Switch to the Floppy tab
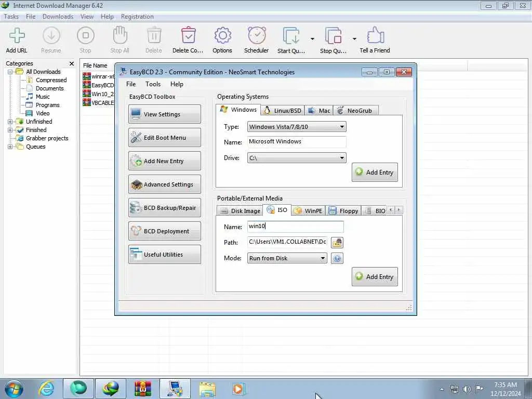This screenshot has height=399, width=532. (x=343, y=211)
